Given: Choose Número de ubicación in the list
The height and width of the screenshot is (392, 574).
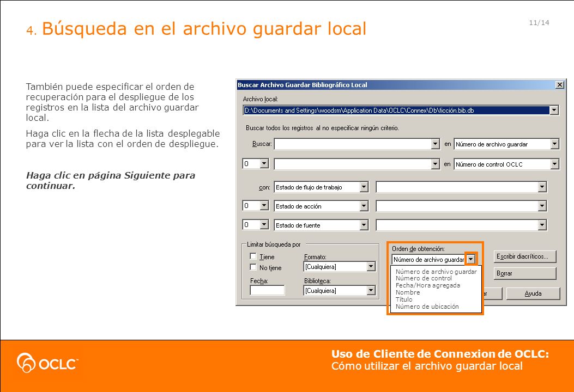Looking at the screenshot, I should click(x=427, y=307).
